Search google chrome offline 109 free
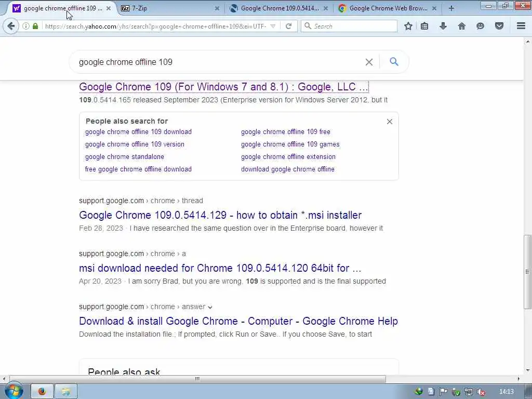 (286, 131)
